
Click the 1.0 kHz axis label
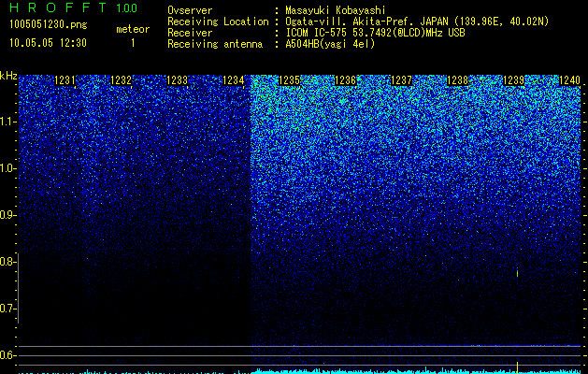pos(7,168)
